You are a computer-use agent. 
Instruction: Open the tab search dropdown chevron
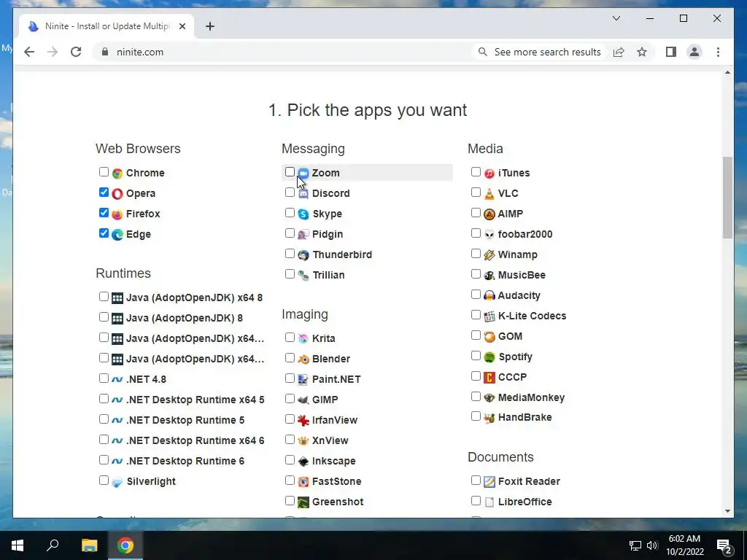click(x=616, y=18)
